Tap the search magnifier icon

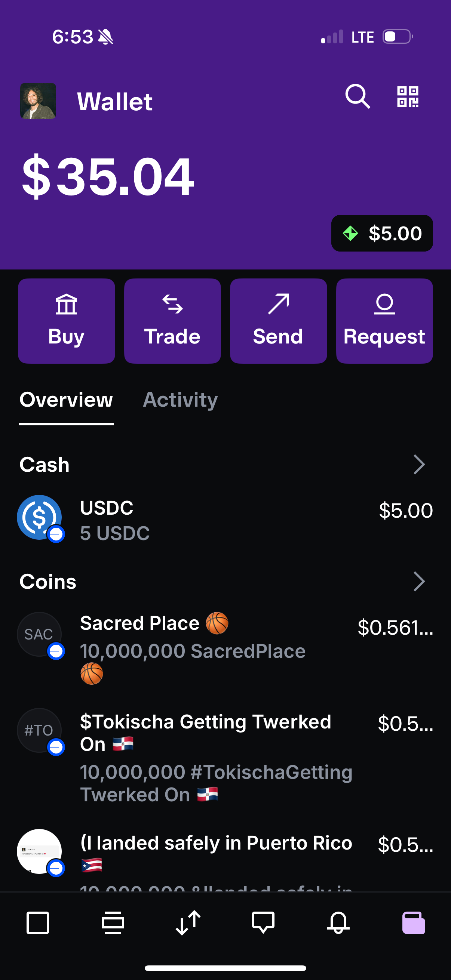[x=357, y=96]
